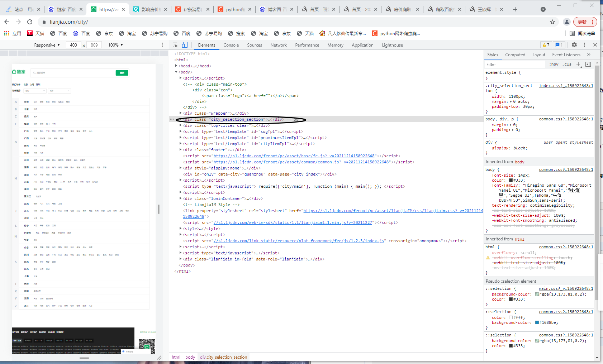
Task: Open the Event Listeners tab
Action: [566, 55]
